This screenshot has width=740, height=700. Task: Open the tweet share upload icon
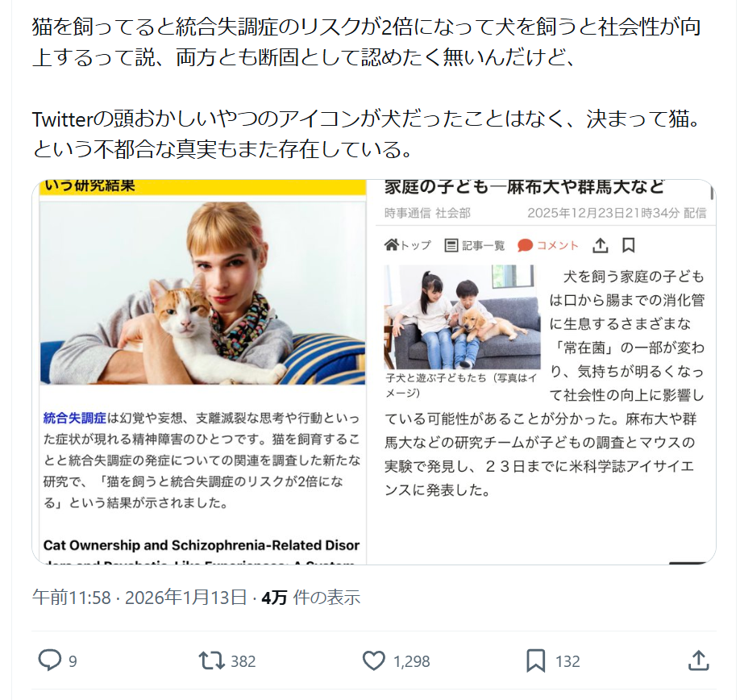pyautogui.click(x=698, y=660)
